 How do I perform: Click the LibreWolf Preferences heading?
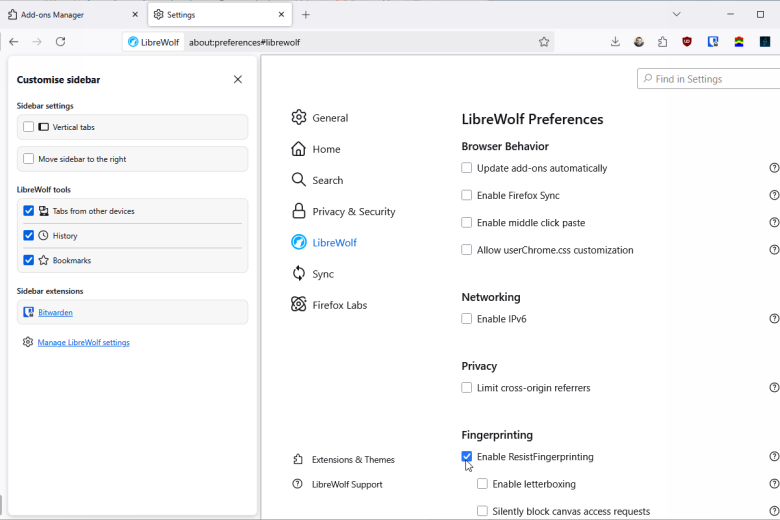tap(532, 119)
